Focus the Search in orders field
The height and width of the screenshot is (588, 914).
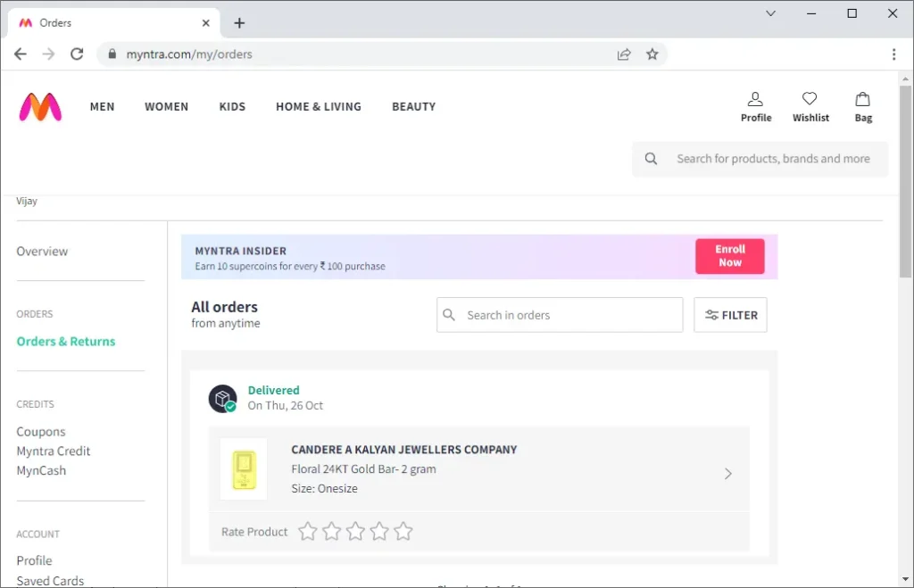coord(560,315)
